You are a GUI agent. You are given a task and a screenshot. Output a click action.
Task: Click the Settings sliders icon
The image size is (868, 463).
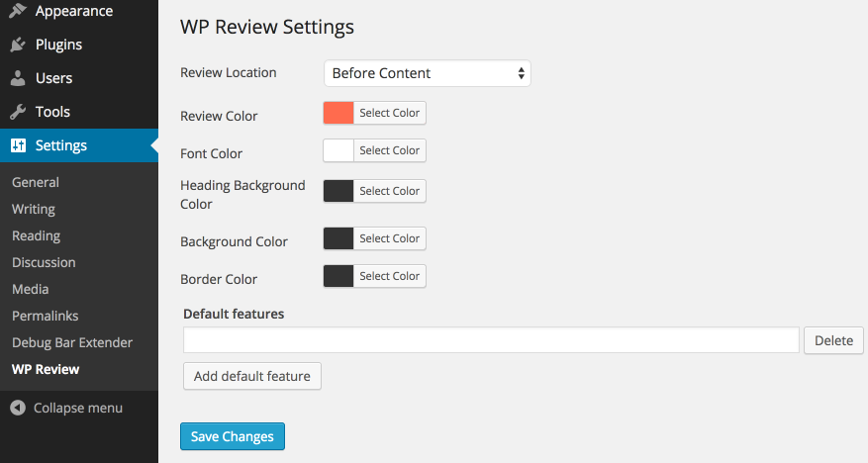(18, 145)
